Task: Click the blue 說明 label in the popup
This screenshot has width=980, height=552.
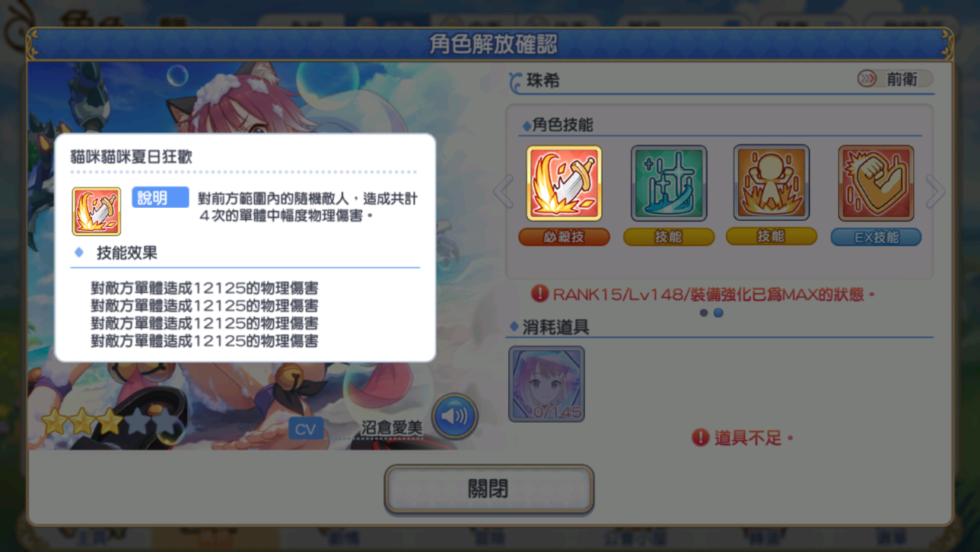Action: (x=160, y=198)
